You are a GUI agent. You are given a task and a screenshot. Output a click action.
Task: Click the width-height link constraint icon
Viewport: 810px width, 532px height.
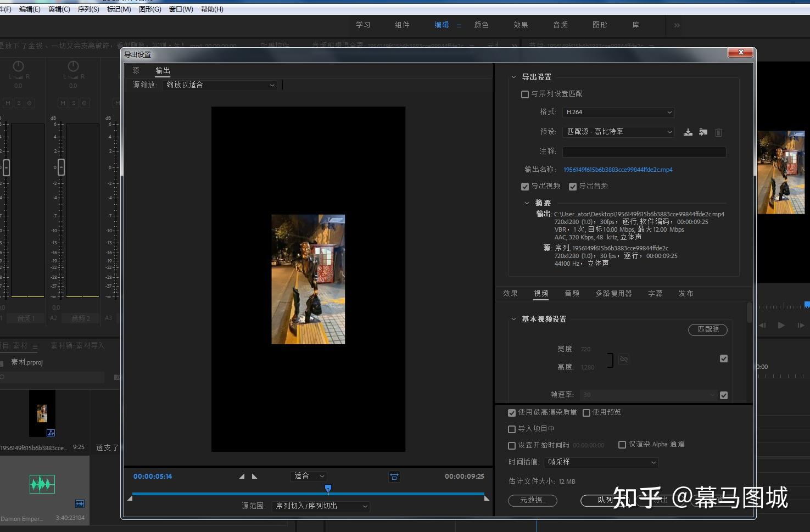click(x=624, y=359)
